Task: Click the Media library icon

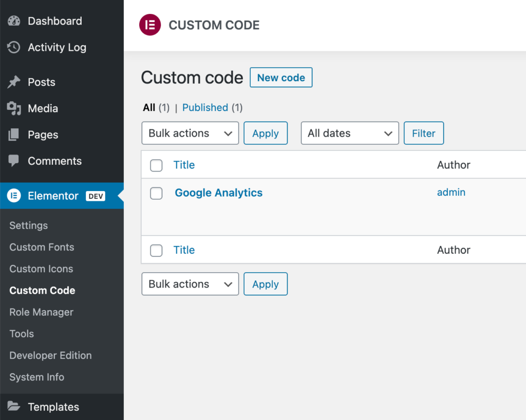Action: (x=14, y=108)
